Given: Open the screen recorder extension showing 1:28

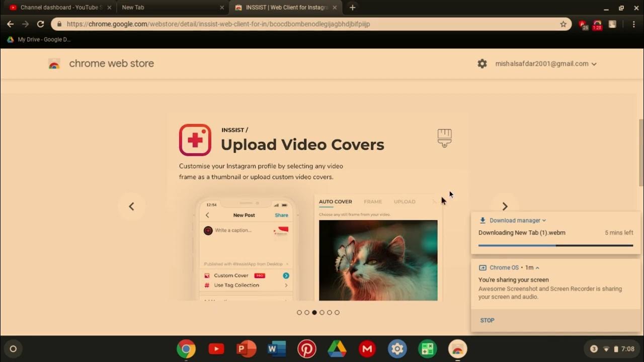Looking at the screenshot, I should tap(597, 25).
